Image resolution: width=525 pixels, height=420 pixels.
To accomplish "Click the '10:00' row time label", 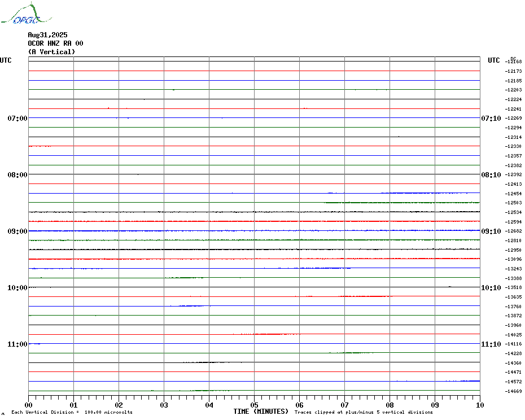I will pos(17,288).
